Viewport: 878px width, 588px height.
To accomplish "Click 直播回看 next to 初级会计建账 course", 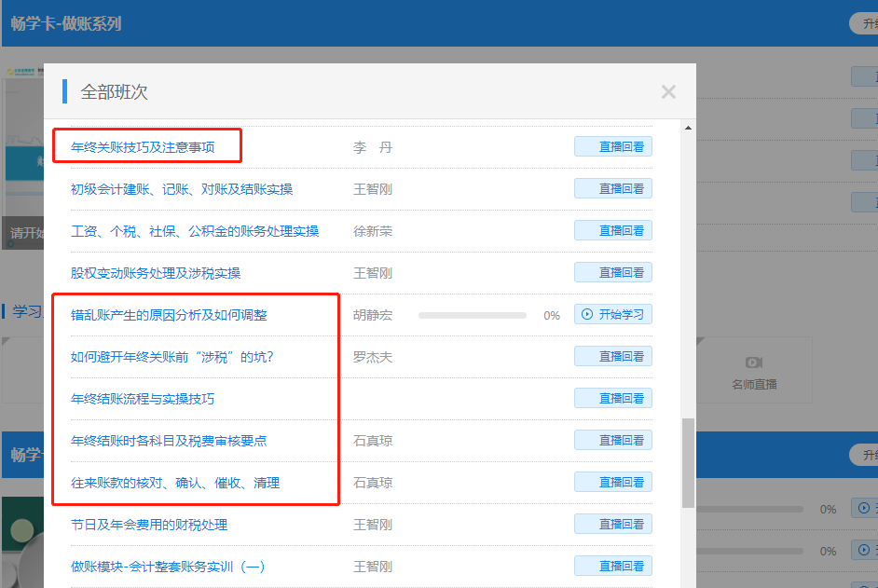I will click(612, 188).
